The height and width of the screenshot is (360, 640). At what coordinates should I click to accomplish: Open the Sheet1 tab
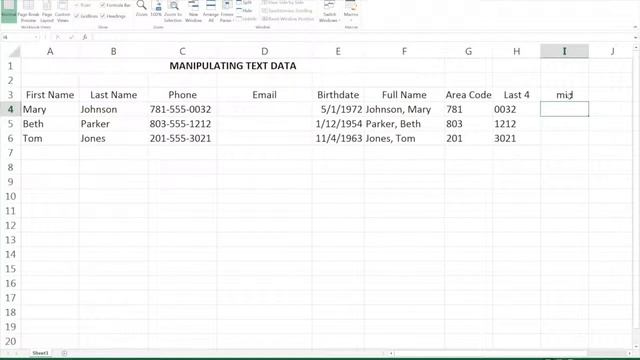click(40, 353)
